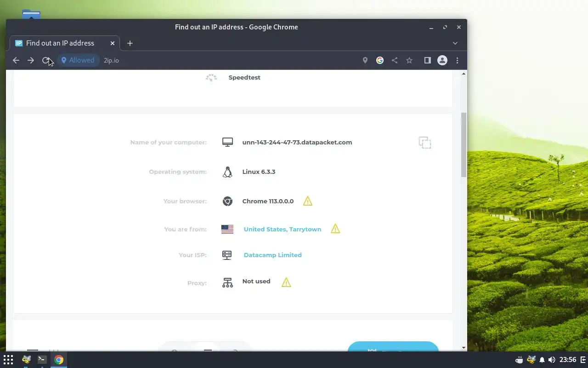Open the Datacamp Limited link
588x368 pixels.
273,255
